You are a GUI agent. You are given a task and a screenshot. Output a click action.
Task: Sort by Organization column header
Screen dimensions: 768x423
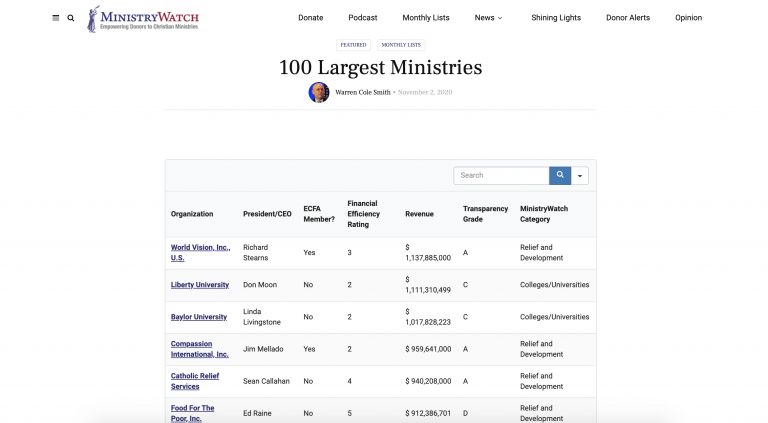coord(192,214)
